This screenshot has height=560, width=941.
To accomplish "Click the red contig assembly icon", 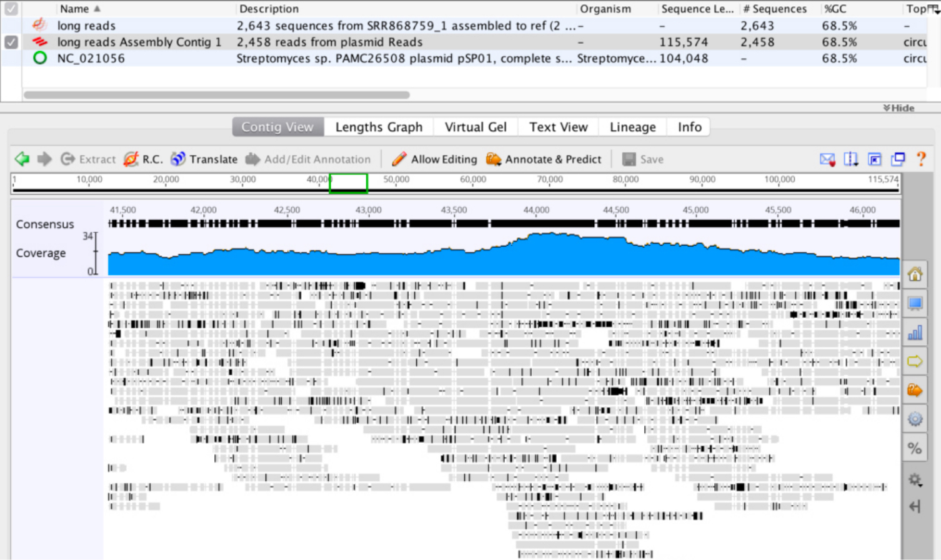I will (x=39, y=42).
